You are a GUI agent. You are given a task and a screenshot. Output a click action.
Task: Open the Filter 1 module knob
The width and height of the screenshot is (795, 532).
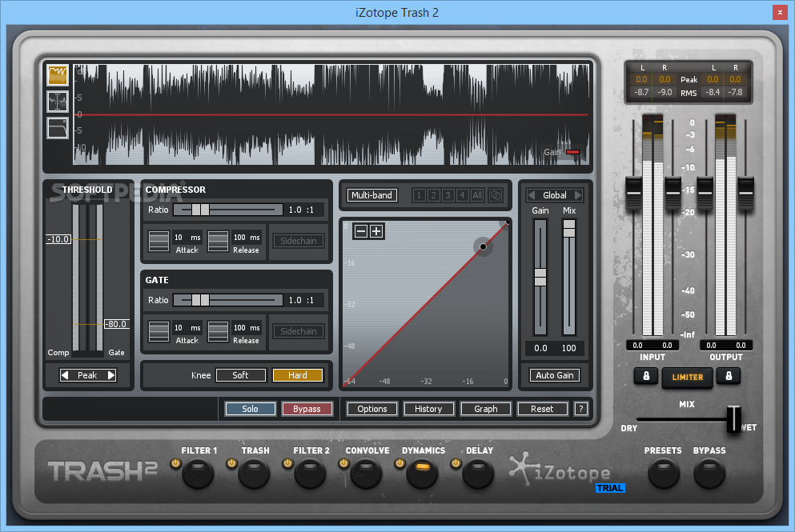tap(198, 474)
